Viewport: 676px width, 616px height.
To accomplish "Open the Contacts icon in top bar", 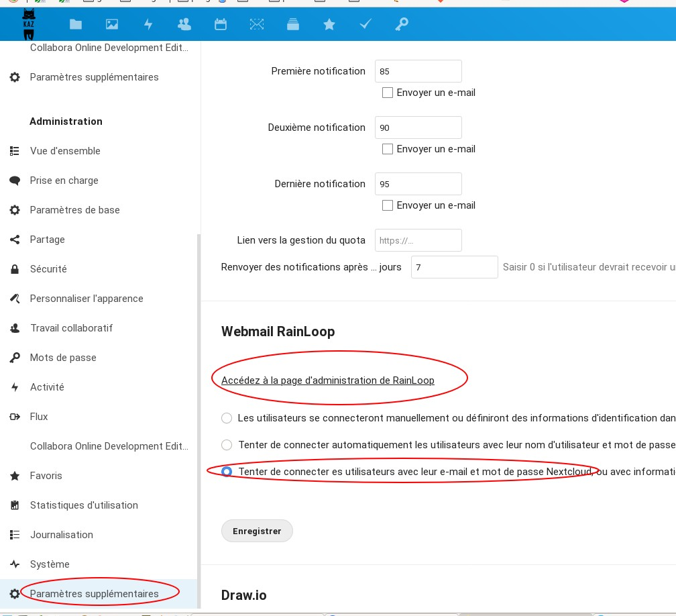I will click(x=184, y=25).
